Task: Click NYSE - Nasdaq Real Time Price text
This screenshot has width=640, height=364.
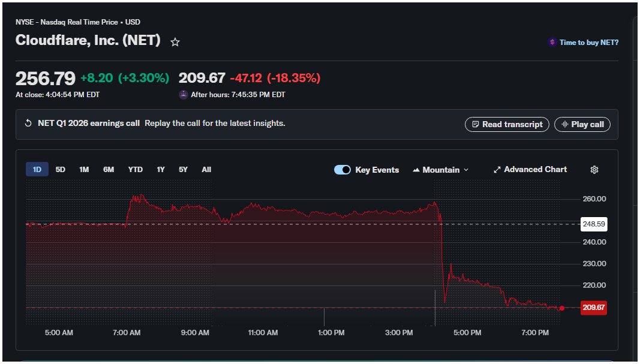Action: (x=67, y=22)
